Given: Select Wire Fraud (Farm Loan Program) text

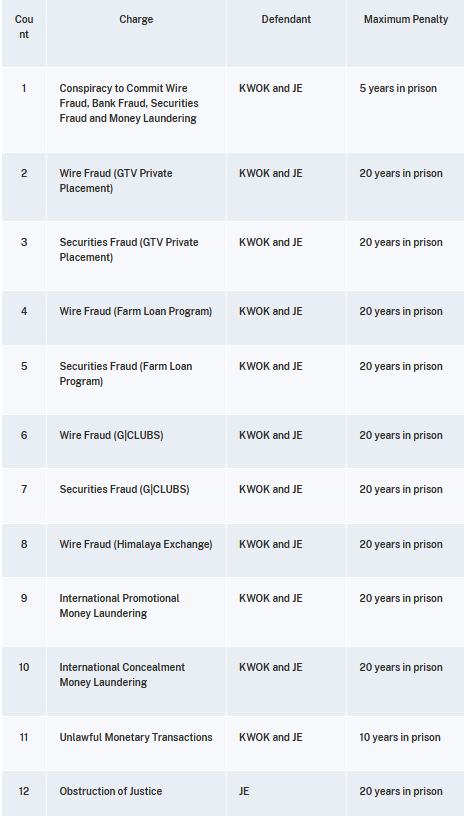Looking at the screenshot, I should tap(136, 311).
